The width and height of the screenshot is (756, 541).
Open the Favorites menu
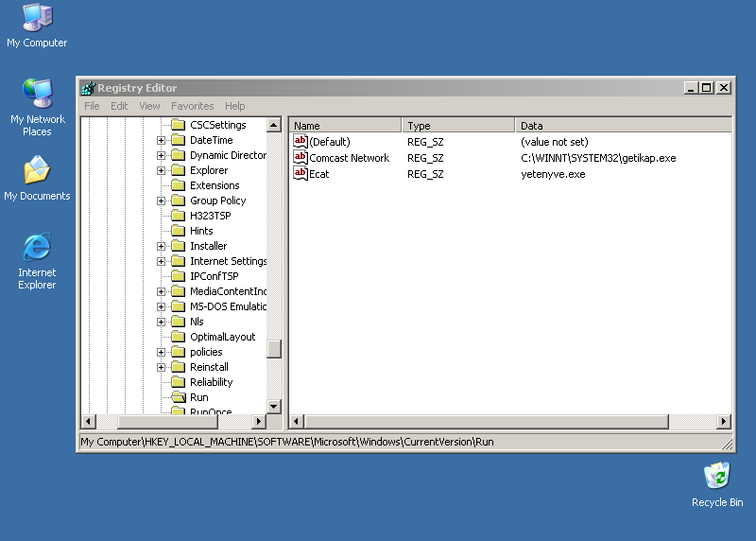click(x=193, y=106)
